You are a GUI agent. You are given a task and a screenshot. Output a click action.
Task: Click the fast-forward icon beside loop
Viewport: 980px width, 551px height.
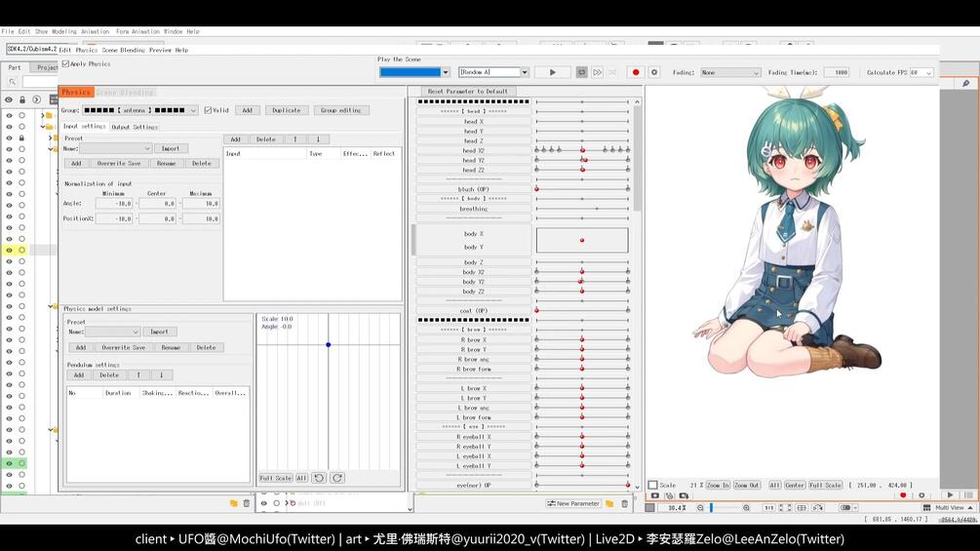(x=597, y=72)
